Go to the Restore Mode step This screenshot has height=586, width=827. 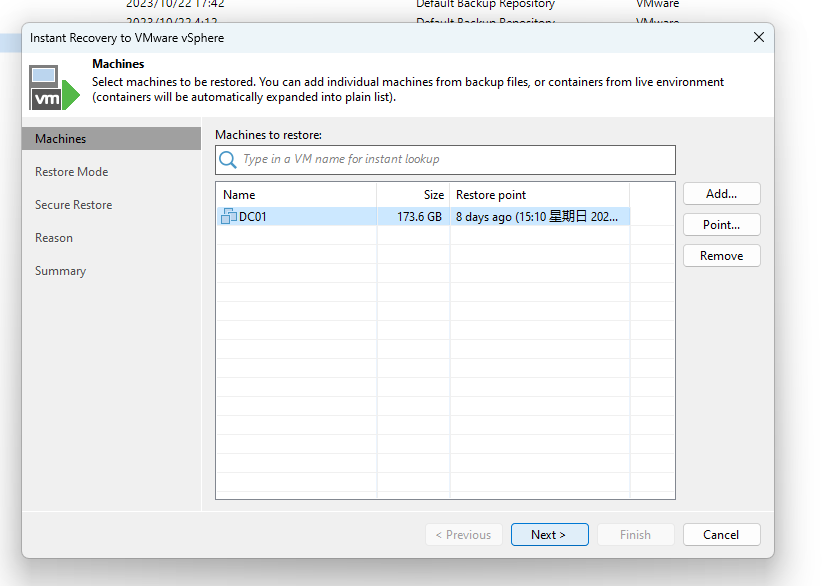(x=71, y=172)
